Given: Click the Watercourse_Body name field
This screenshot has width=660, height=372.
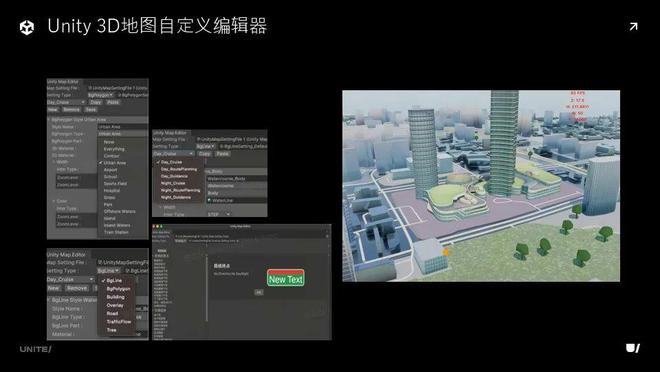Looking at the screenshot, I should [237, 178].
